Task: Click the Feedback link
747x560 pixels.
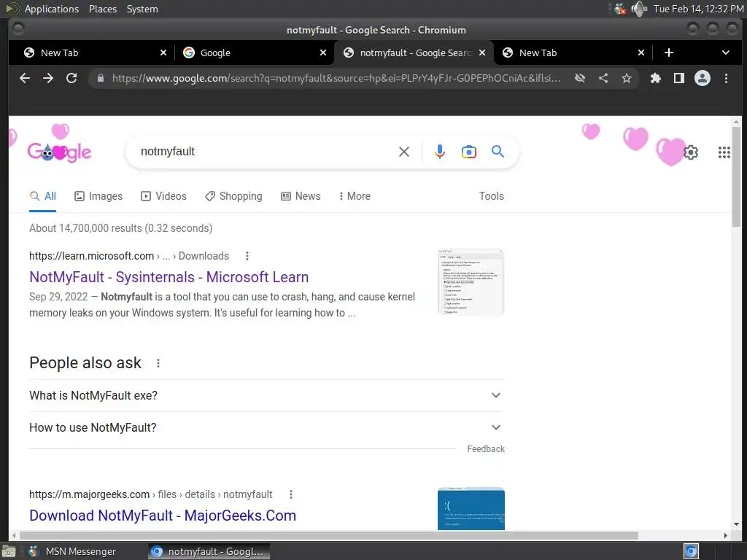Action: click(x=485, y=449)
